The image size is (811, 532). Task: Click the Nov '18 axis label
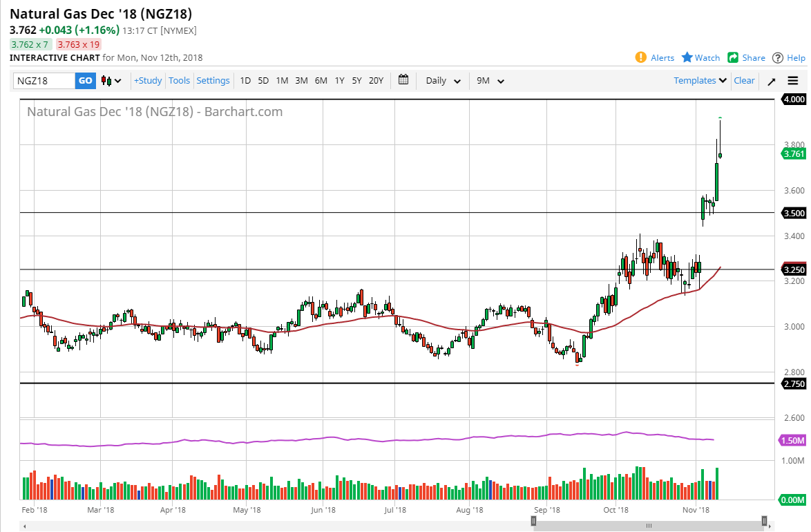coord(696,510)
